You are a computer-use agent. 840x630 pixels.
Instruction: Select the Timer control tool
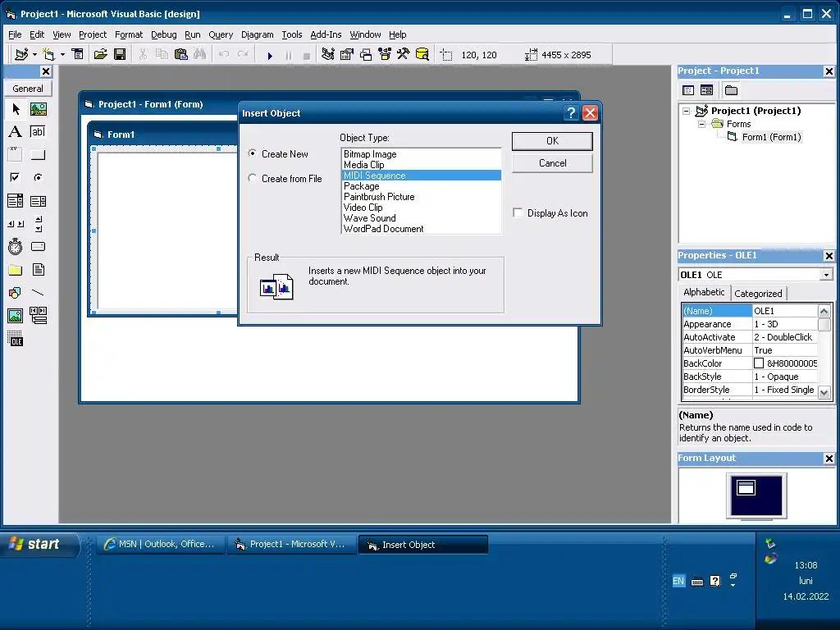coord(16,246)
